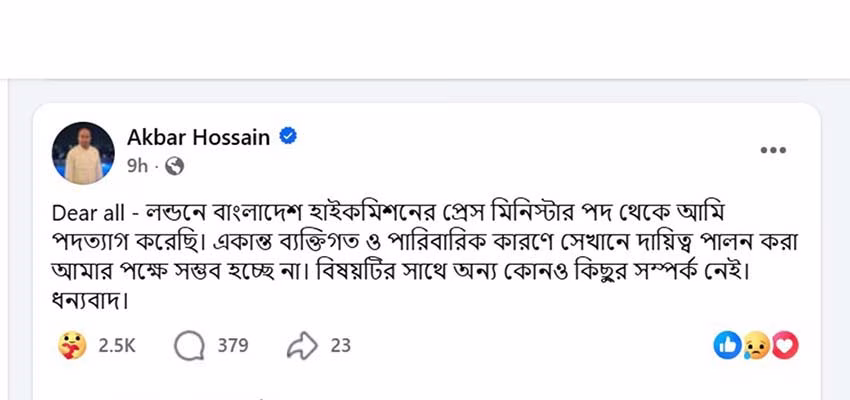
Task: Open the three-dot post options menu
Action: tap(773, 151)
